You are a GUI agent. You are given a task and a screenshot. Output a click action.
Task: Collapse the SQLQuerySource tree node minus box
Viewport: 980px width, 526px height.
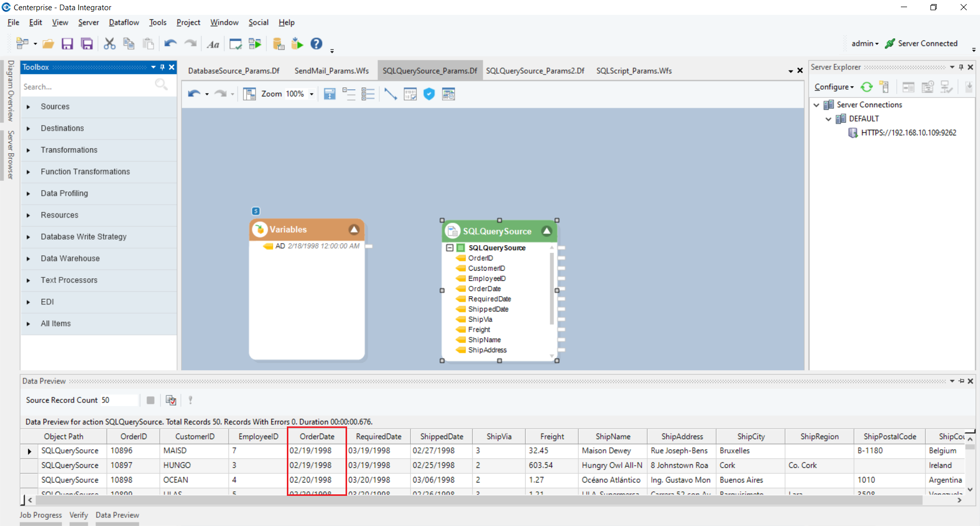[450, 248]
